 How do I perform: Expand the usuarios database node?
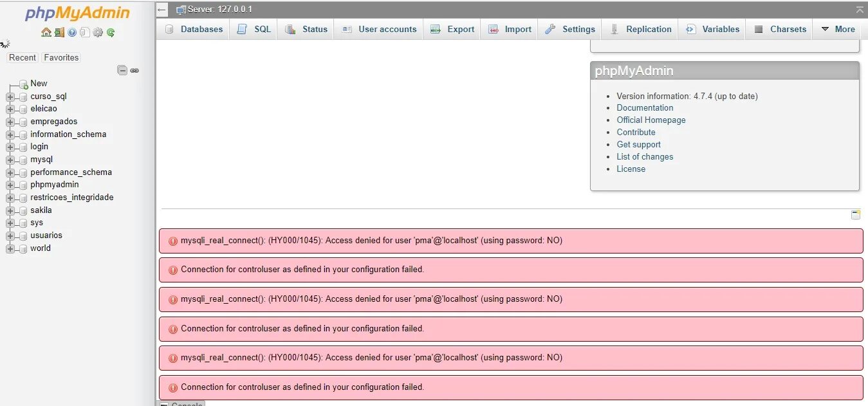click(x=10, y=235)
